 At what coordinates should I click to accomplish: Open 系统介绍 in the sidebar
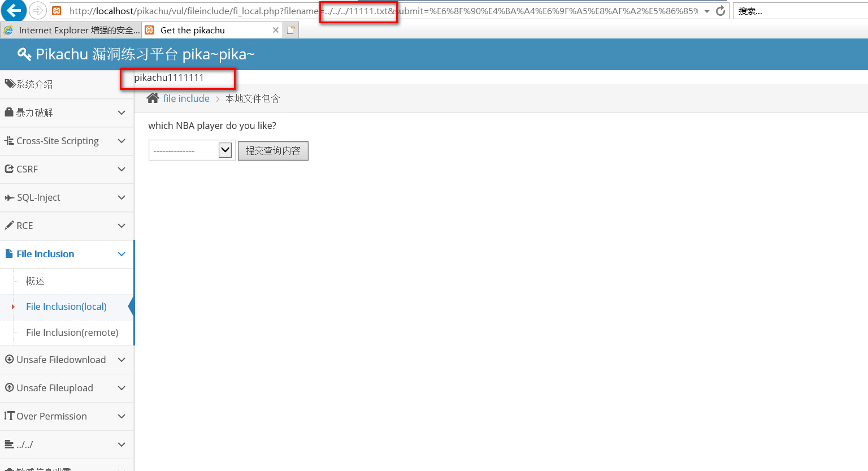pos(67,84)
